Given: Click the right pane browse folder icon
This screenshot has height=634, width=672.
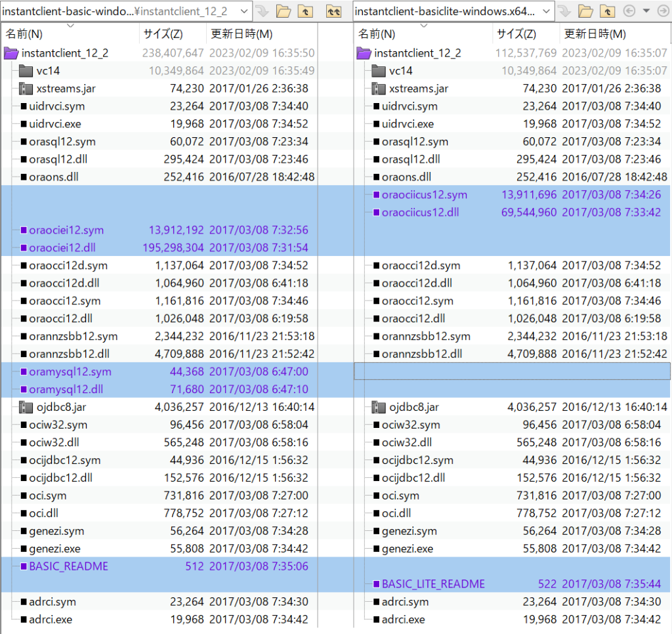Looking at the screenshot, I should coord(586,11).
